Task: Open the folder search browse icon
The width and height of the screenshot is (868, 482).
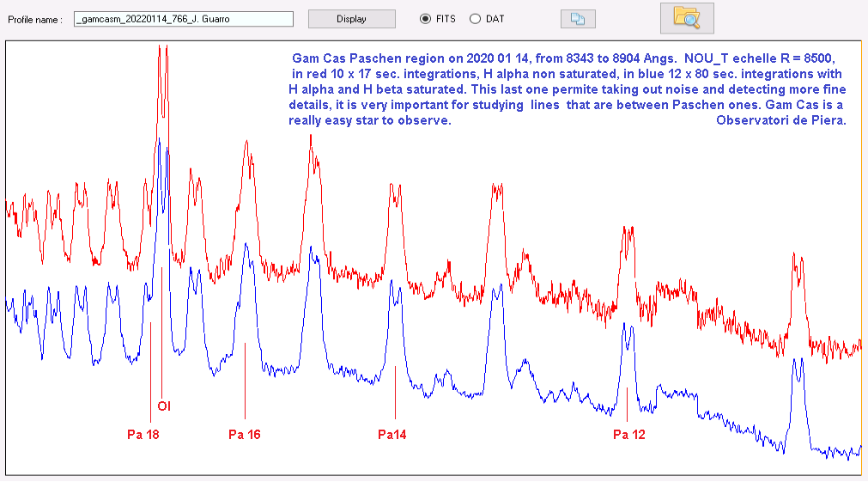Action: click(687, 18)
